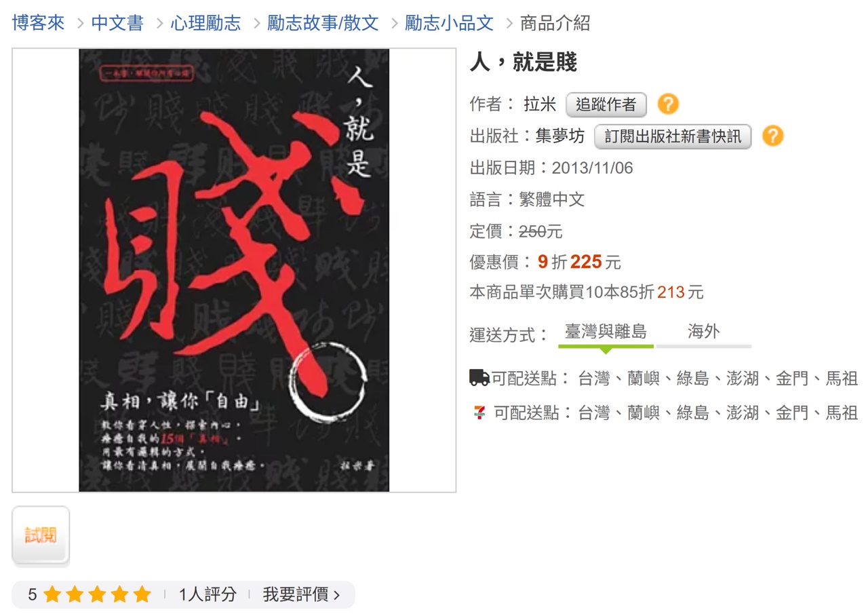Image resolution: width=868 pixels, height=614 pixels.
Task: Select the 臺灣與離島 shipping tab
Action: 606,332
